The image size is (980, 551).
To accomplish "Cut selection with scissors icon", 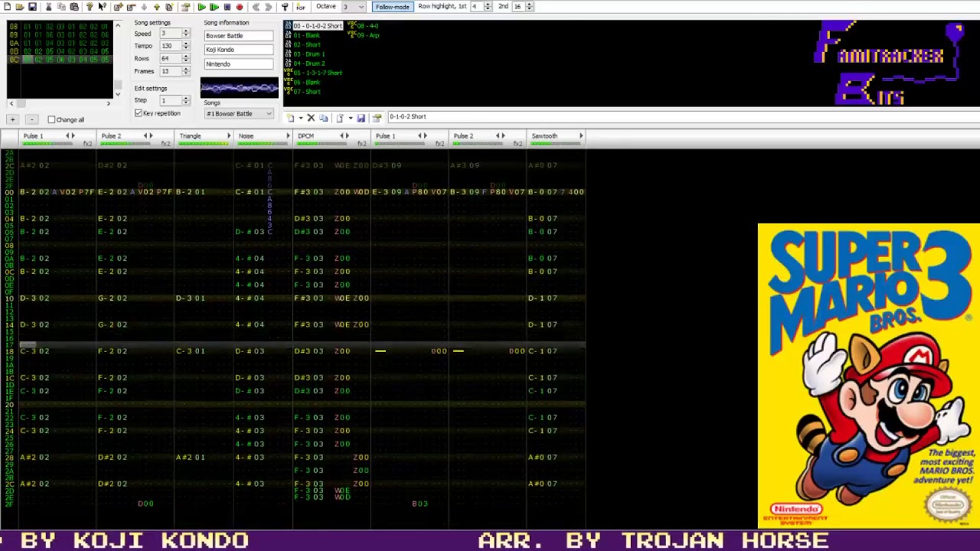I will [x=48, y=7].
